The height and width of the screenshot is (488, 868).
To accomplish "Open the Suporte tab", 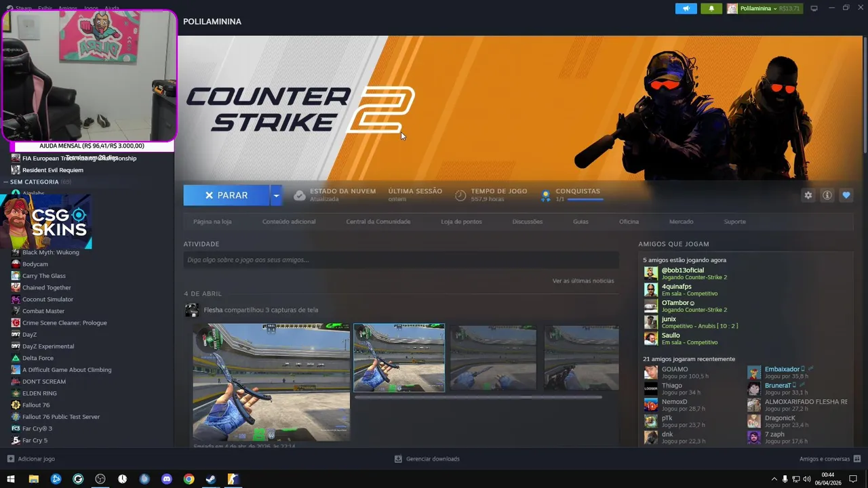I will point(734,222).
